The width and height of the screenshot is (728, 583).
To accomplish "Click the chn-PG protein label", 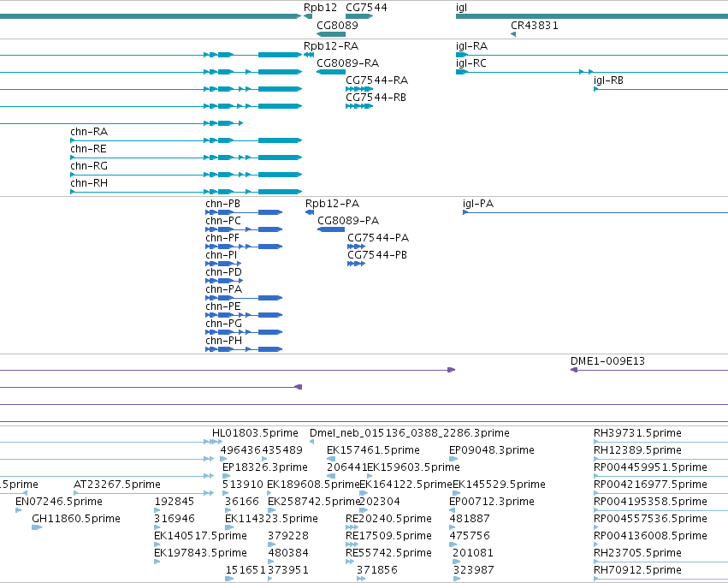I will 224,324.
